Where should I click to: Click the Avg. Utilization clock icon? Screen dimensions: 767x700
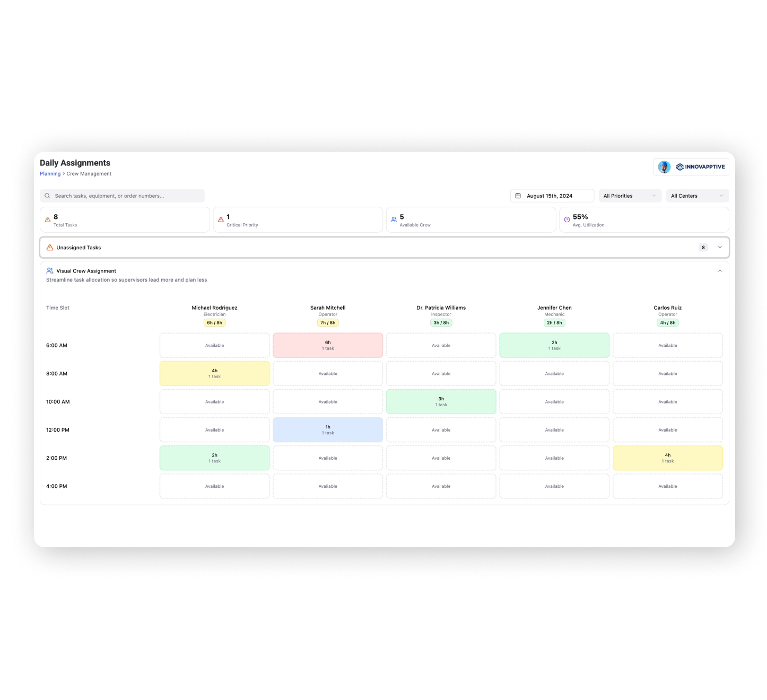pyautogui.click(x=567, y=220)
